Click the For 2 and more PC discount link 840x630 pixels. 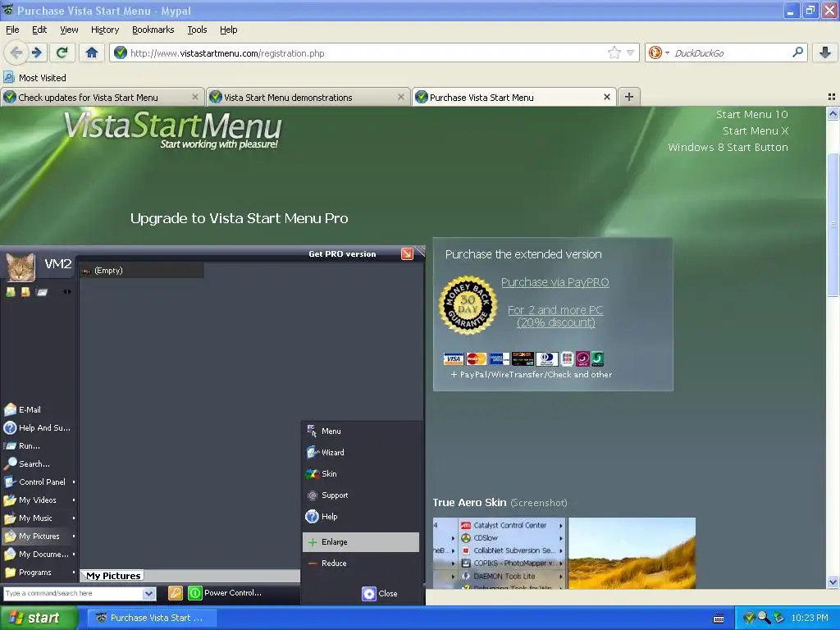click(x=555, y=316)
